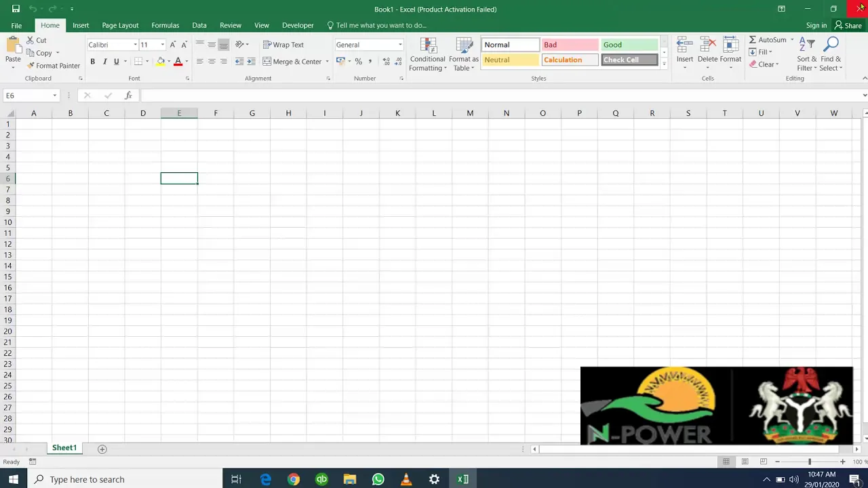Viewport: 868px width, 488px height.
Task: Open Sort & Filter menu
Action: [807, 54]
